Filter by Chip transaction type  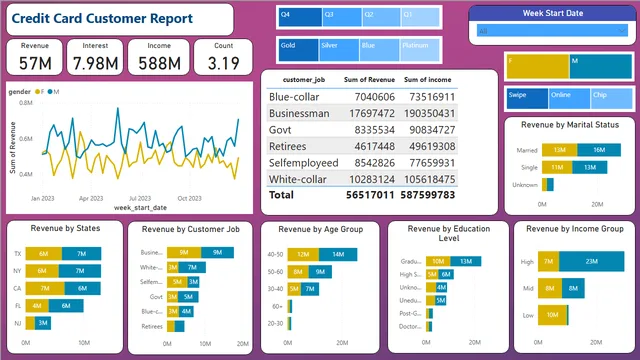click(611, 98)
